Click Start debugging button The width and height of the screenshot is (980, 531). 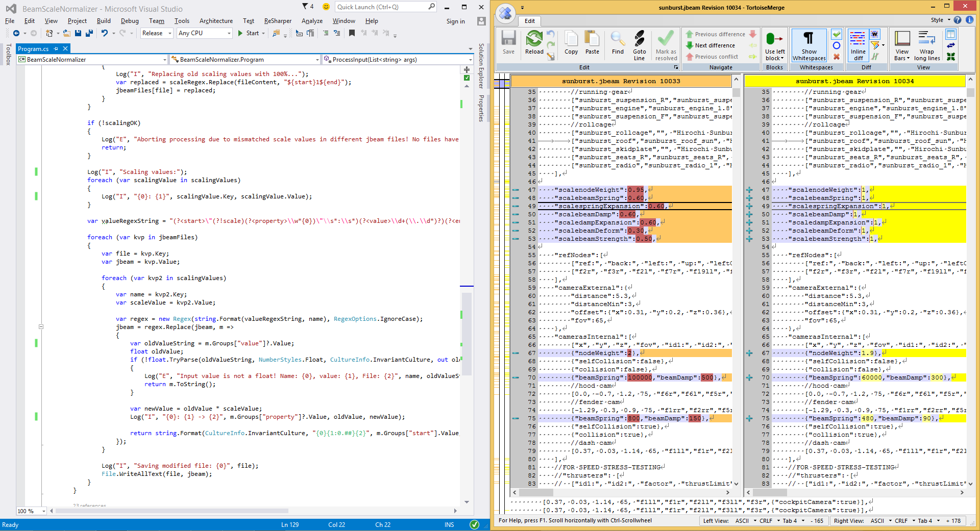[x=249, y=33]
